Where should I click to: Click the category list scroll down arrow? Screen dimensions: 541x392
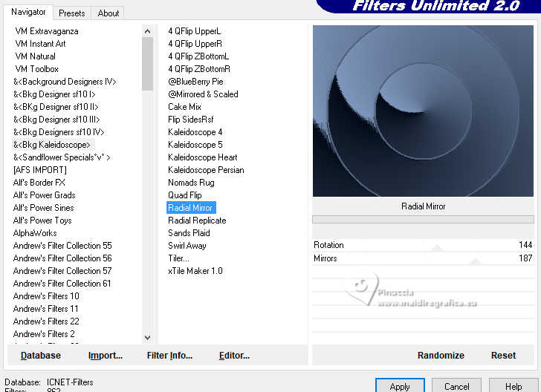[x=147, y=337]
